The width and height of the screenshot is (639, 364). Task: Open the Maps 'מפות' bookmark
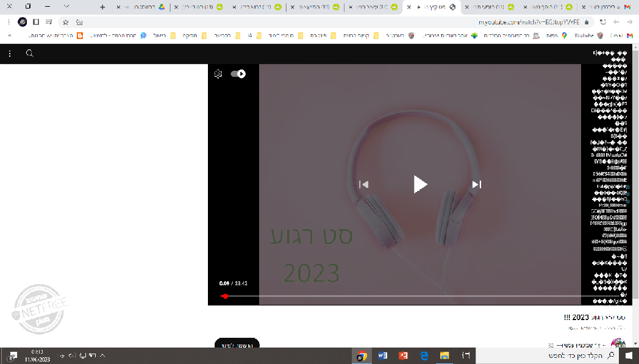click(556, 35)
